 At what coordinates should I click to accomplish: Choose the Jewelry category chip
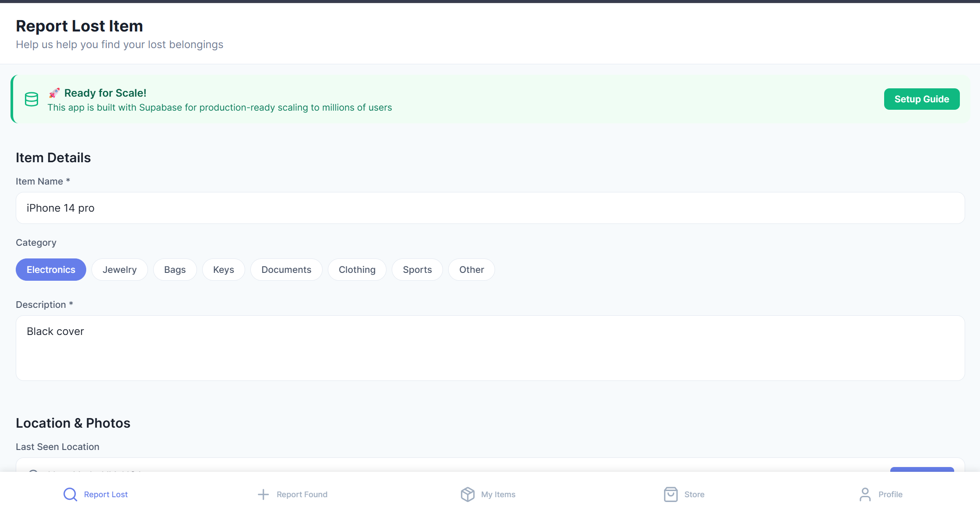[x=119, y=269]
